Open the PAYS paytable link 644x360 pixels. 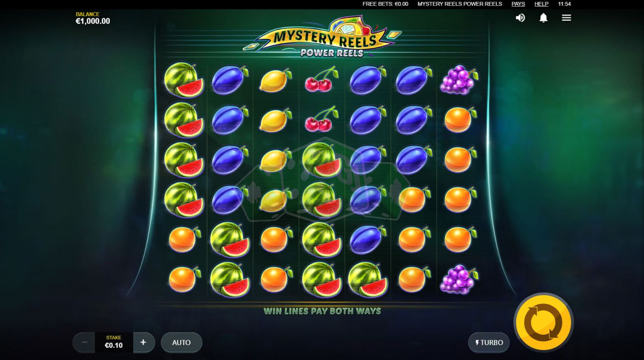pos(518,4)
